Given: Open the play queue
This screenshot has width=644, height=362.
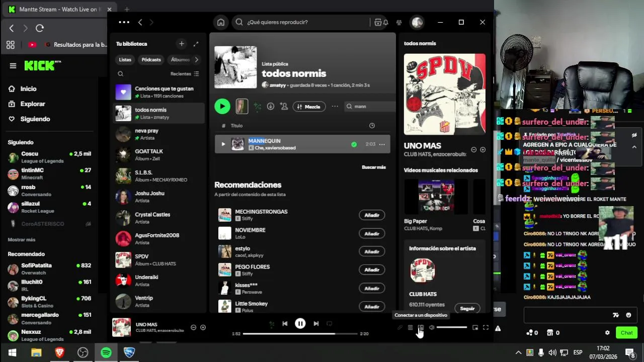Looking at the screenshot, I should coord(411,328).
